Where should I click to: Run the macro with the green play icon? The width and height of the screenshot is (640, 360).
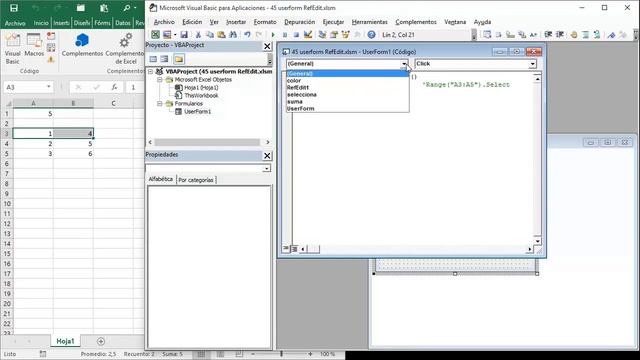[x=273, y=35]
